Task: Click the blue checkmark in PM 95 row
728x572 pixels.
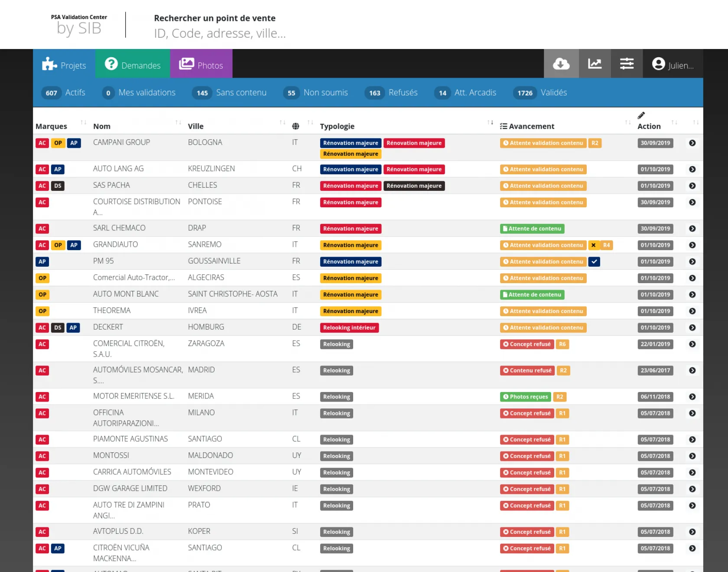Action: [x=594, y=262]
